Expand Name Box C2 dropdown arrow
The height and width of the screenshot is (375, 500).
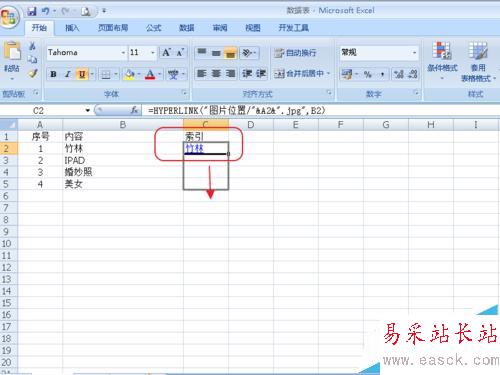(88, 110)
